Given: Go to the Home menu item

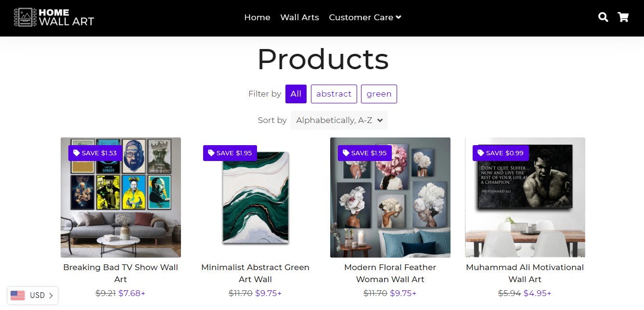Looking at the screenshot, I should point(257,17).
